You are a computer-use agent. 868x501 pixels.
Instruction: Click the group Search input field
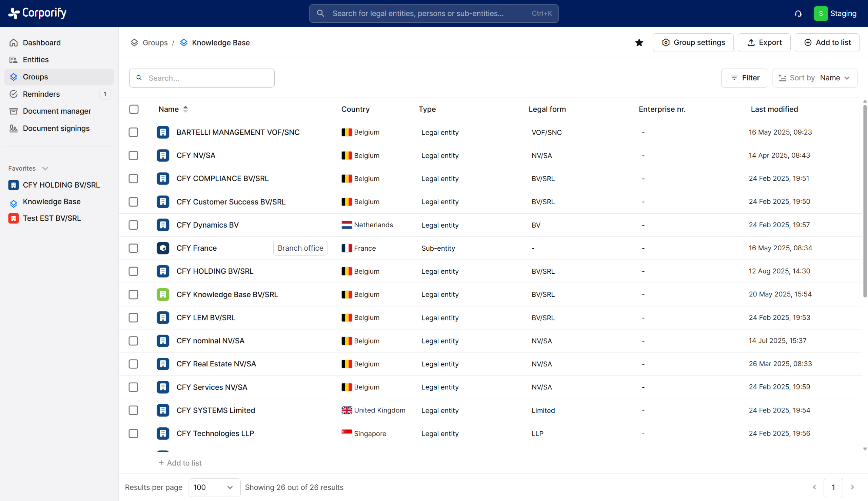(202, 78)
